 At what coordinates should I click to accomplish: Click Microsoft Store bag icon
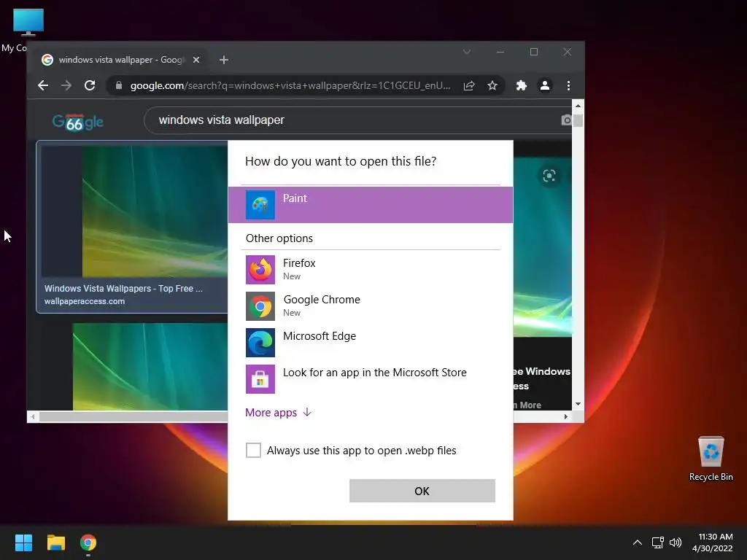(x=260, y=379)
